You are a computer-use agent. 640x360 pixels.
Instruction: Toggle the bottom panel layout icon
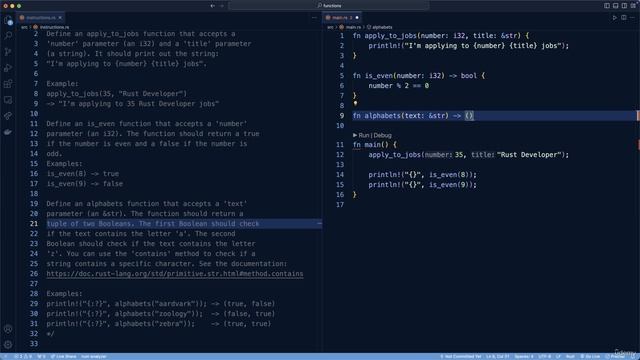pyautogui.click(x=616, y=6)
